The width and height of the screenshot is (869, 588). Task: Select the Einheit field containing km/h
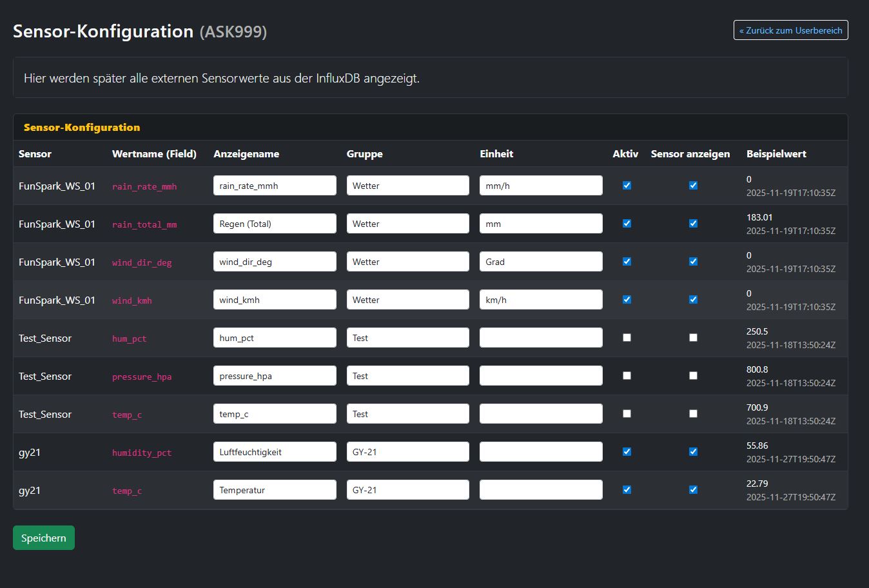click(x=541, y=300)
